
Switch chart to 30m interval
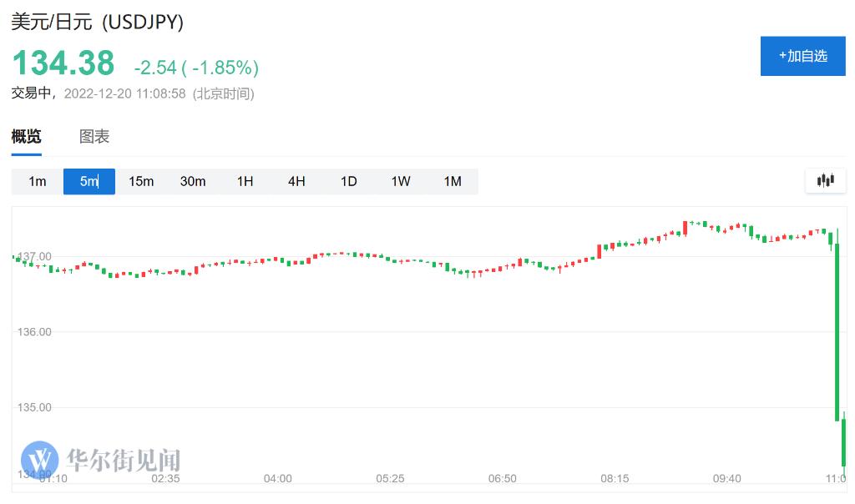click(x=193, y=181)
